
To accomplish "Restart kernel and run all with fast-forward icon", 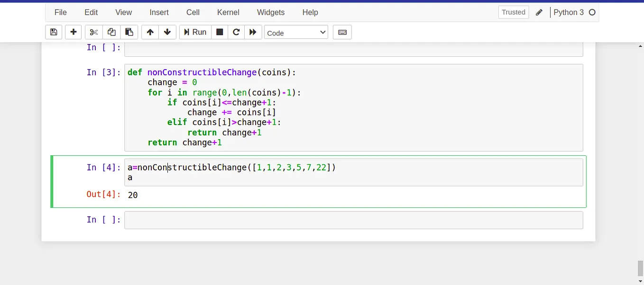I will 253,32.
